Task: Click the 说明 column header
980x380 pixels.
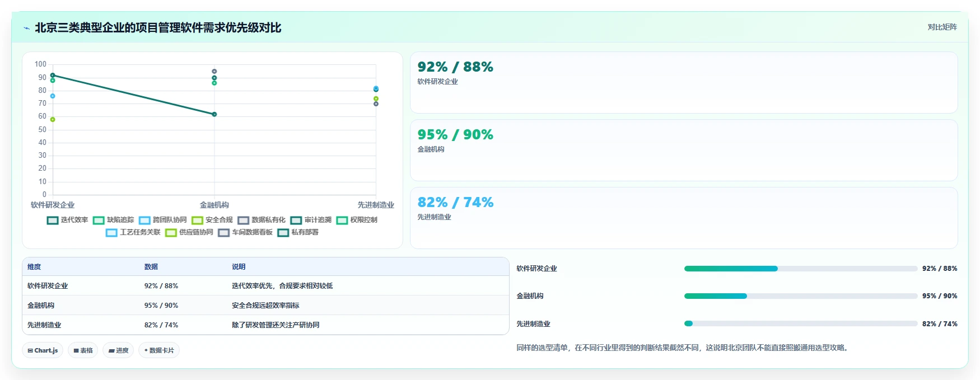Action: tap(239, 267)
